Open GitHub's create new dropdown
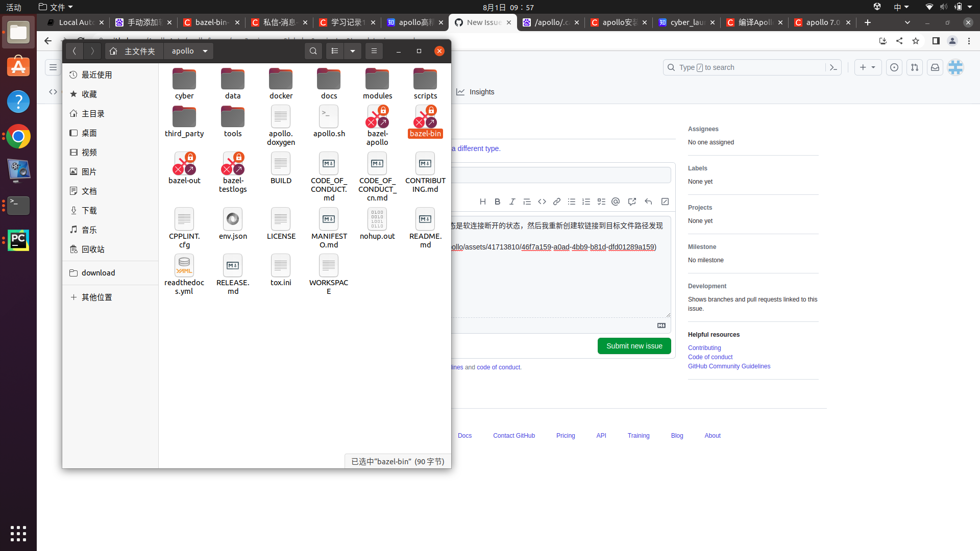 point(868,67)
